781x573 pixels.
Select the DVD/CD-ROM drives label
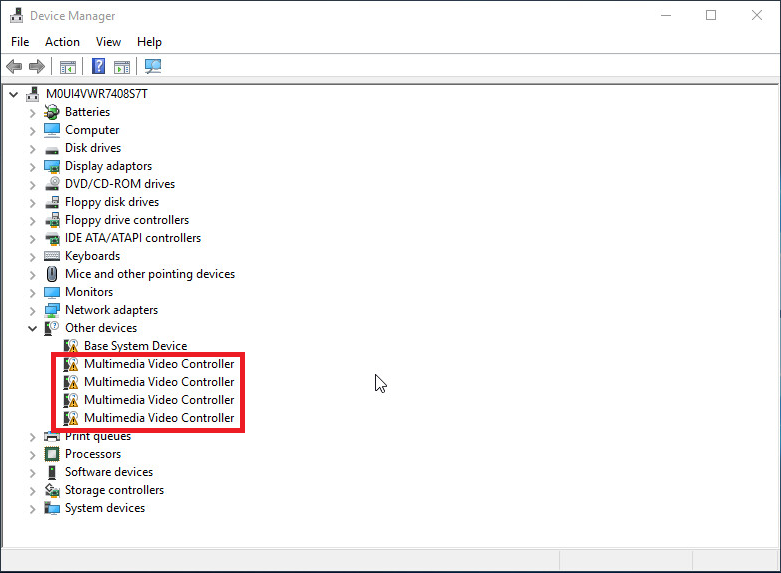pos(120,184)
